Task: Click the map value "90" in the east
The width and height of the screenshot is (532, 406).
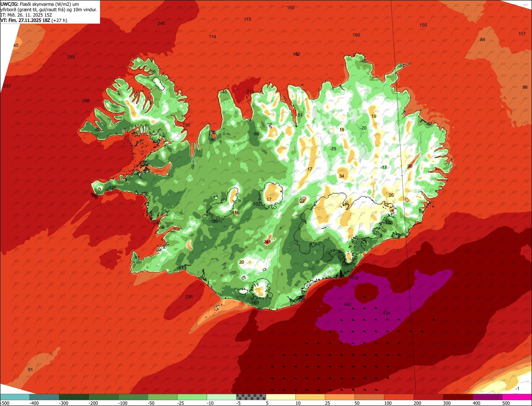Action: 410,166
